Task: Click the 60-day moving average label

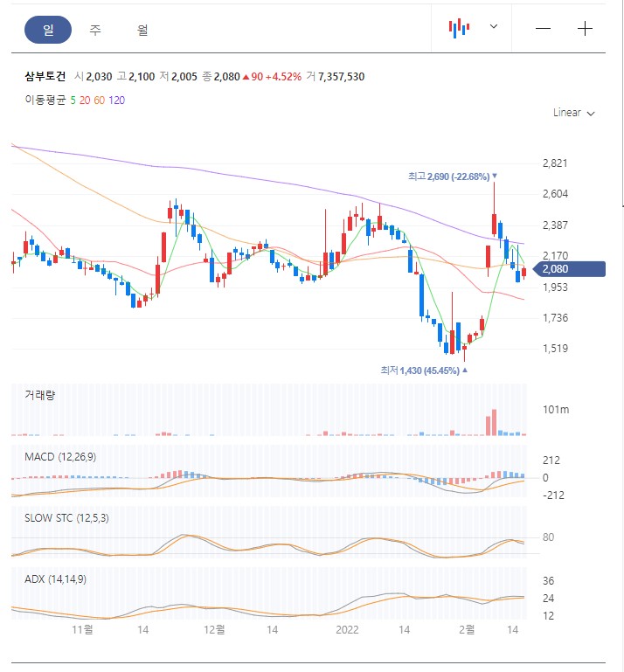Action: click(100, 100)
